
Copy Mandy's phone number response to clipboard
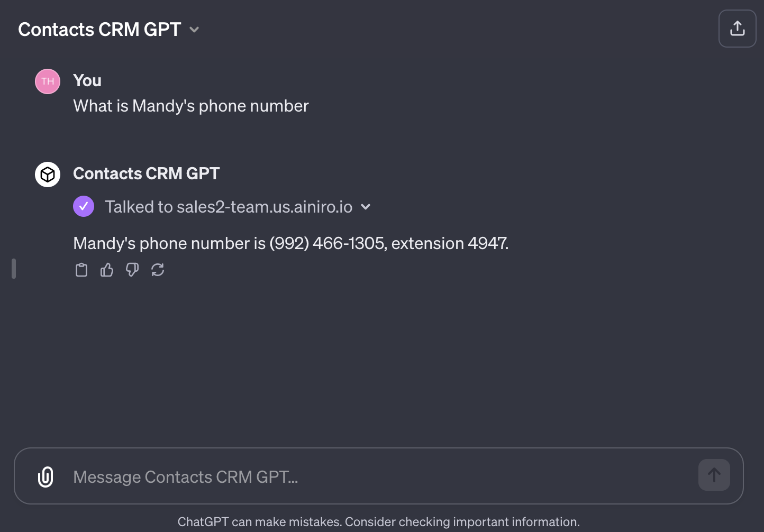coord(81,270)
